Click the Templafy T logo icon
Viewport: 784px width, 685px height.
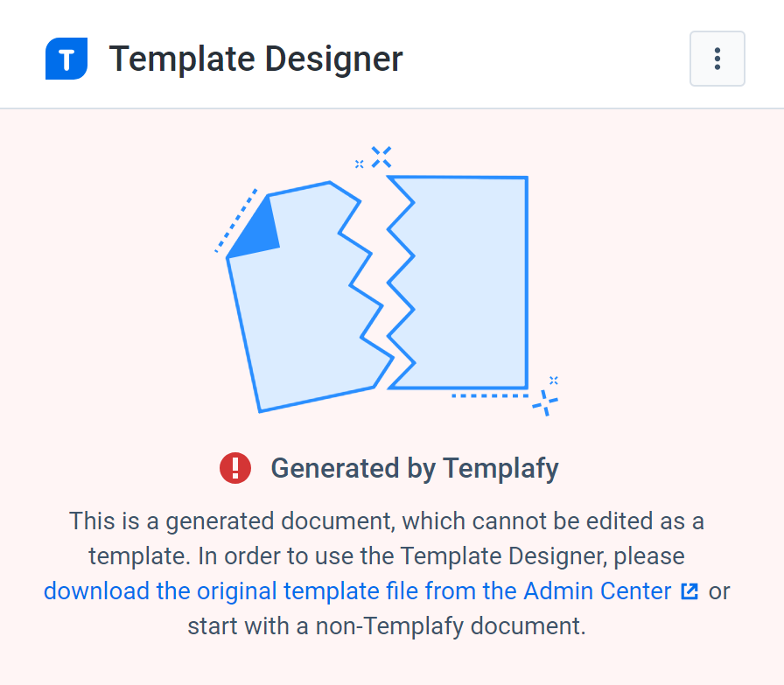[x=66, y=59]
